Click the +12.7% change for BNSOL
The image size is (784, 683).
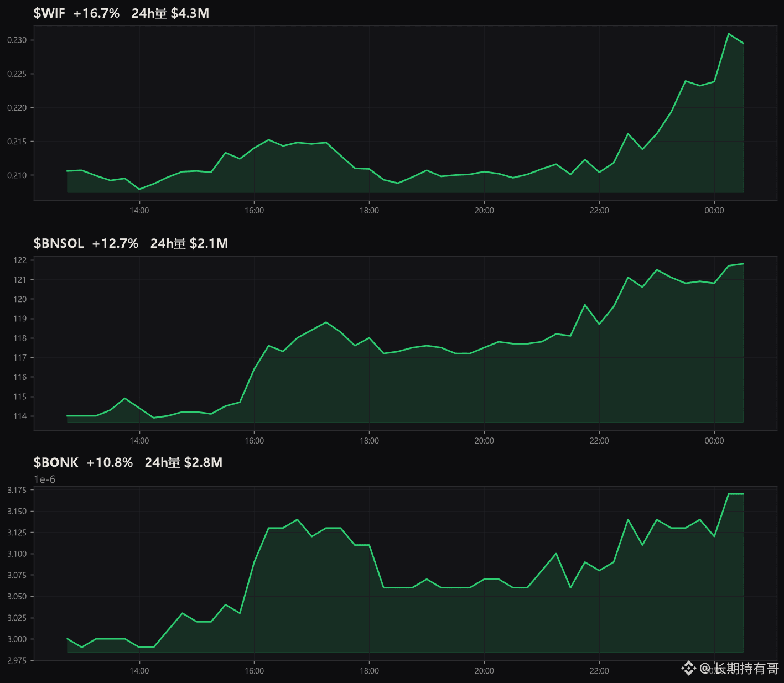115,243
